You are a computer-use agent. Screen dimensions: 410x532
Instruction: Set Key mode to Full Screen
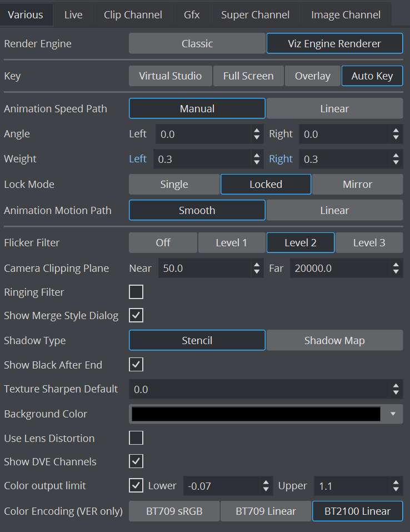tap(248, 76)
